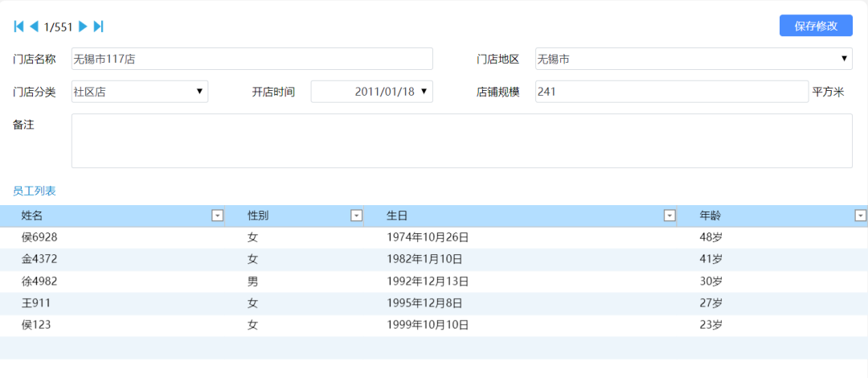Select the employee row 侯6928
This screenshot has height=378, width=868.
pos(39,237)
